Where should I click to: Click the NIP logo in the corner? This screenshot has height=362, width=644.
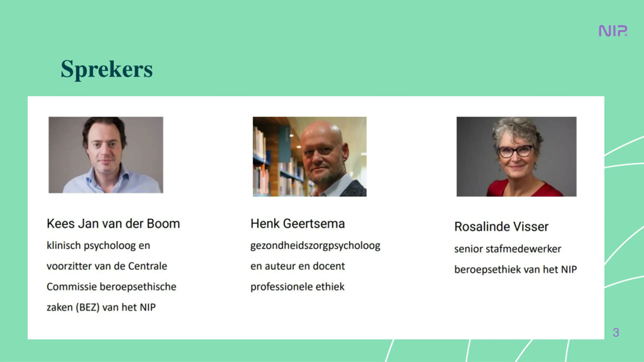click(613, 31)
